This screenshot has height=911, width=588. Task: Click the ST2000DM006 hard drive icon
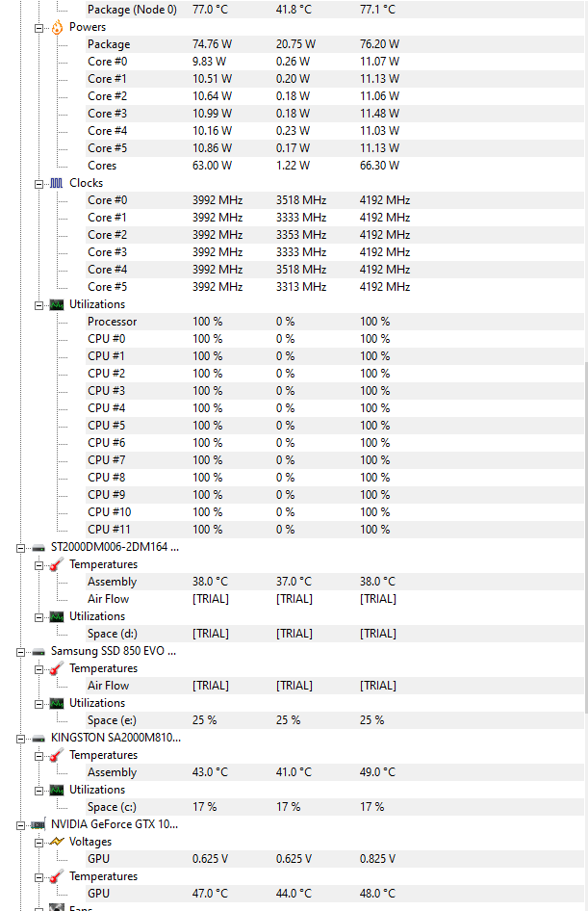(38, 547)
